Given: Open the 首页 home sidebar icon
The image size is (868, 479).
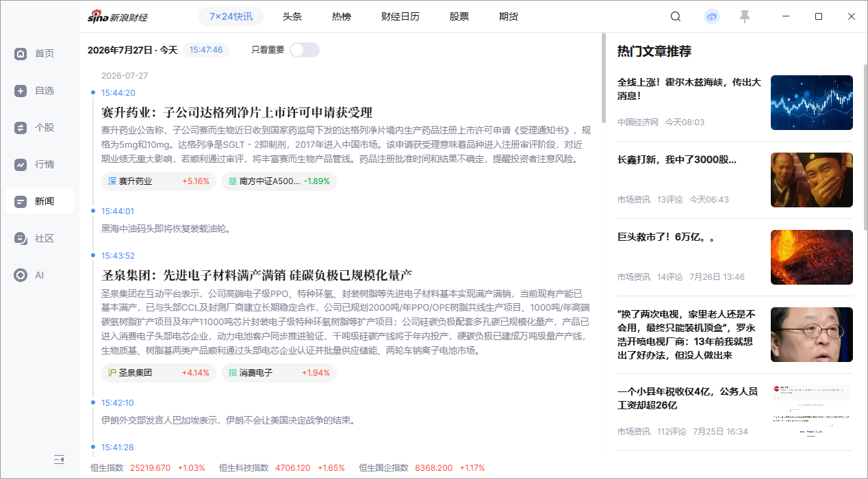Looking at the screenshot, I should pos(21,53).
